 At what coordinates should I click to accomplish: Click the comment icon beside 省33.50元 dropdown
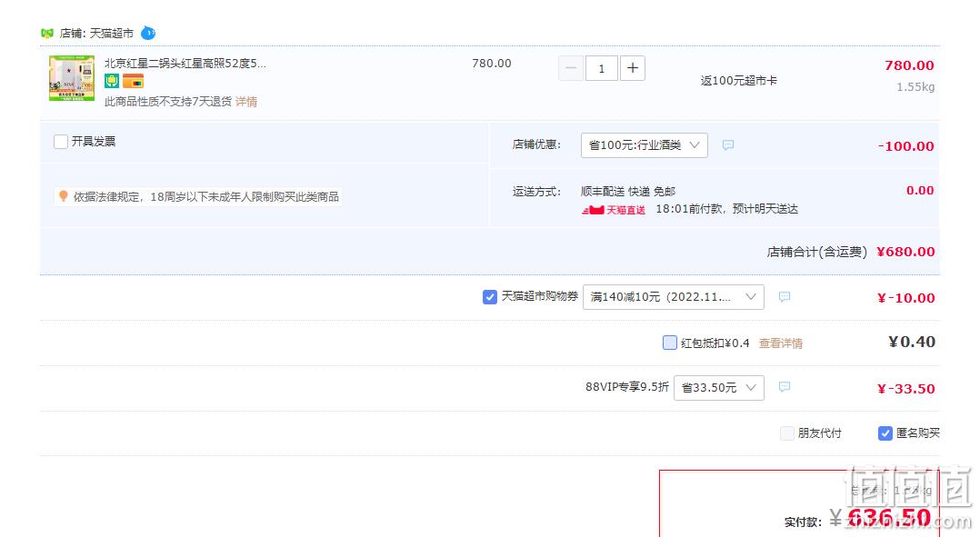785,387
